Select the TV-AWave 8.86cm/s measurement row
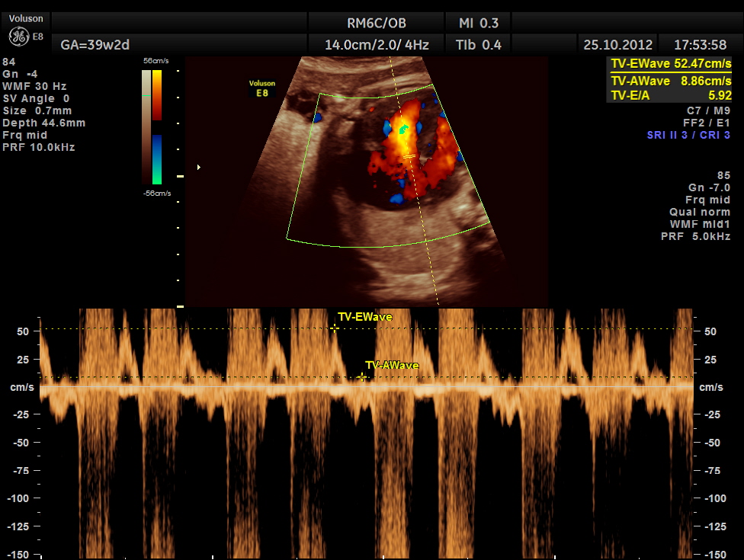Viewport: 744px width, 560px height. (671, 81)
